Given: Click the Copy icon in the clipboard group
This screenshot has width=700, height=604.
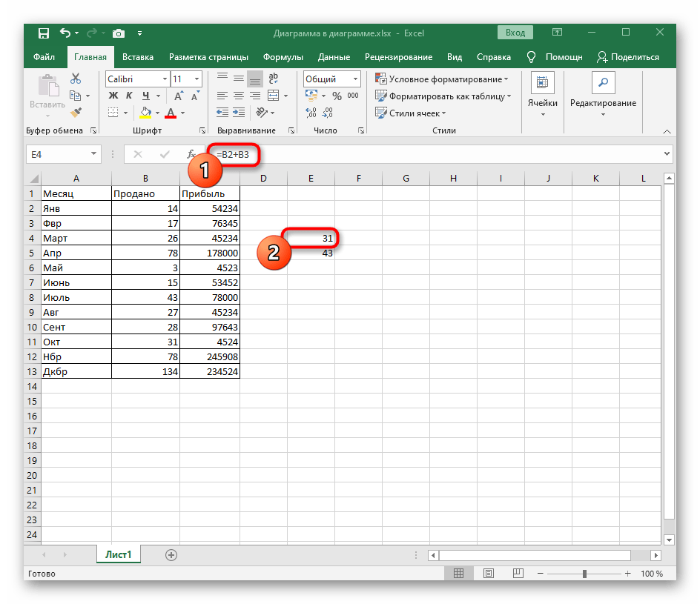Looking at the screenshot, I should 75,96.
